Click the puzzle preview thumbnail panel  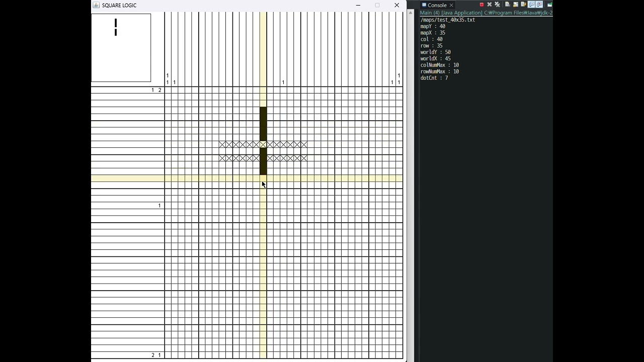pos(121,47)
